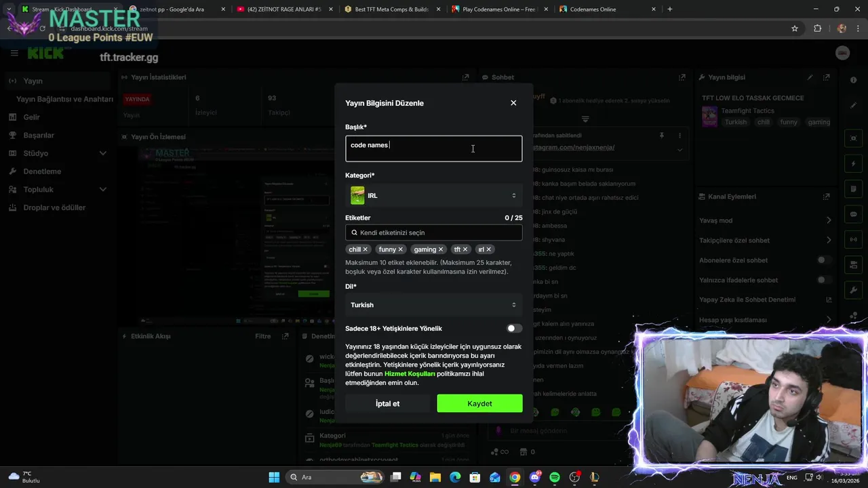Open the Chrome profile avatar
Screen dimensions: 868x488
tap(842, 28)
